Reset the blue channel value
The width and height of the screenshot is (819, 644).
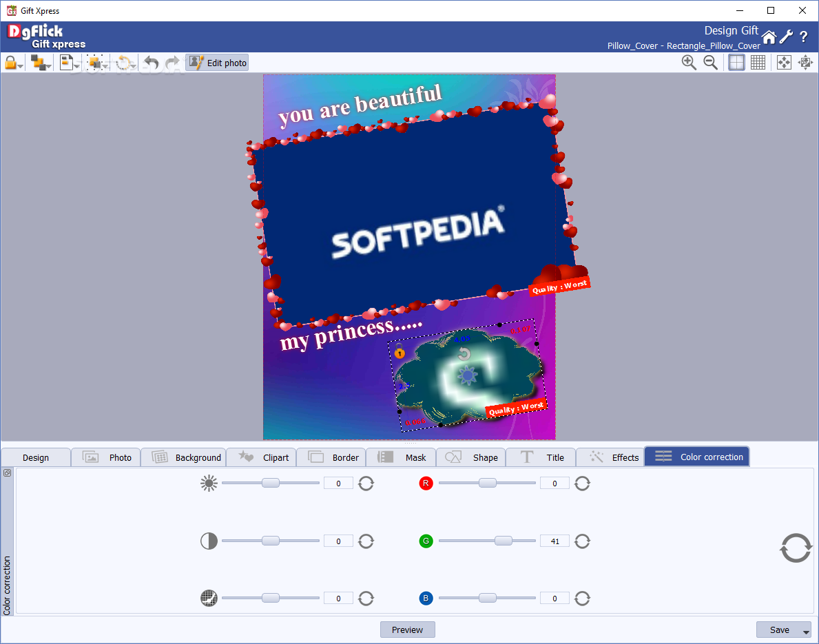point(582,599)
